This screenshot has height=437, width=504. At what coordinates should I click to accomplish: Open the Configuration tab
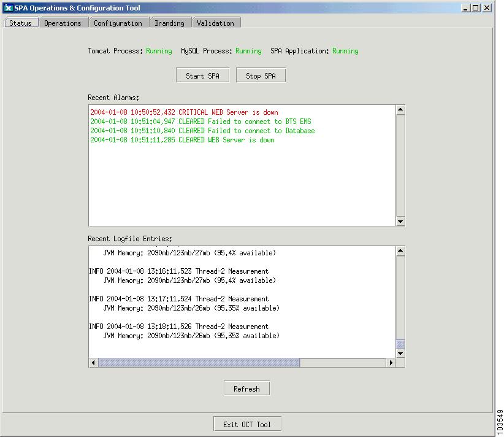[118, 23]
